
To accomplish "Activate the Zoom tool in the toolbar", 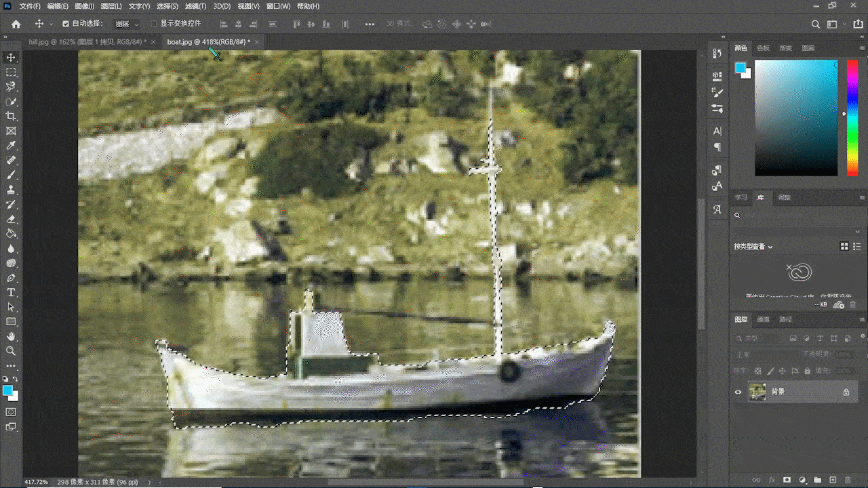I will pos(11,351).
